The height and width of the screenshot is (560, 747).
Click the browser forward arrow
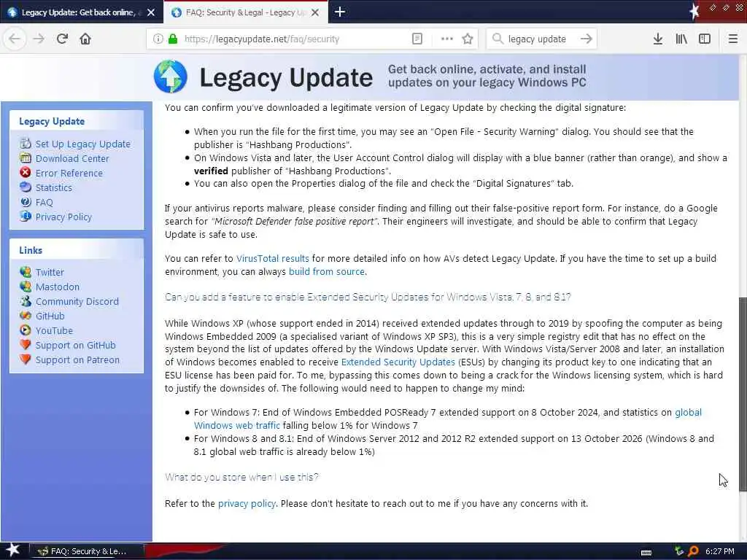click(x=39, y=39)
